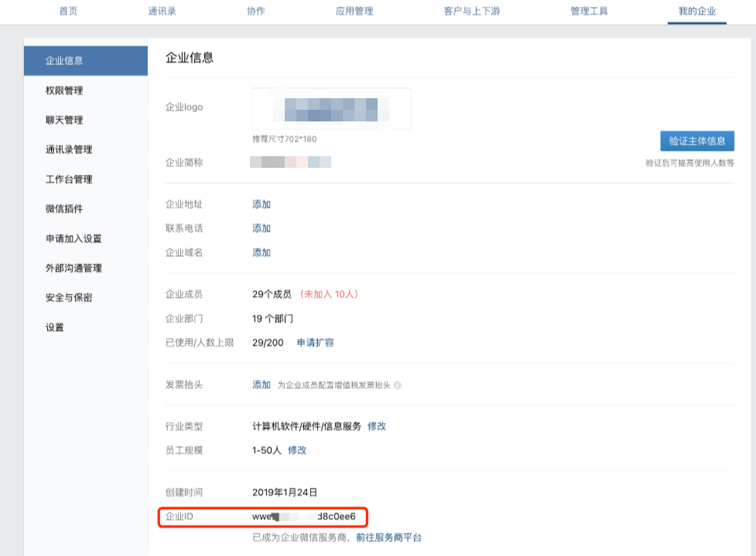
Task: Go to the 应用管理 tab
Action: 354,11
